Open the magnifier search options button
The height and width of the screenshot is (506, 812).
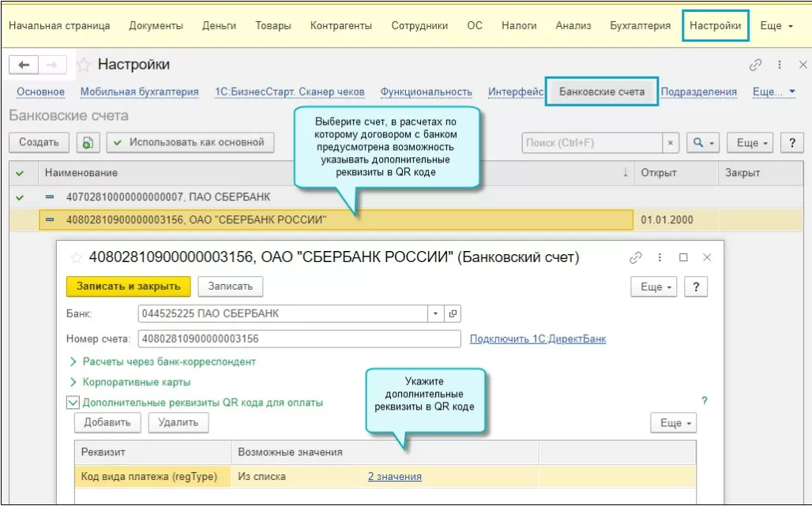pos(703,143)
